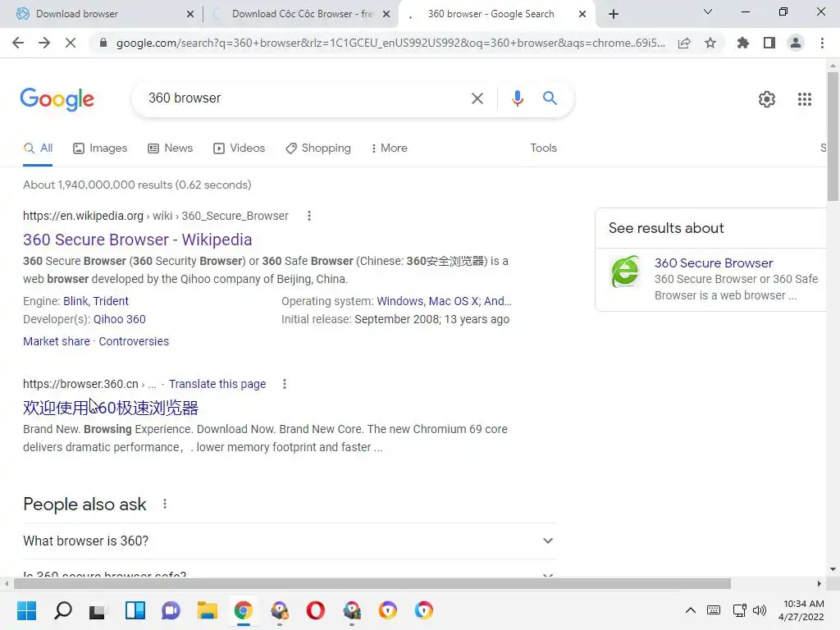Open File Explorer from taskbar

tap(207, 610)
